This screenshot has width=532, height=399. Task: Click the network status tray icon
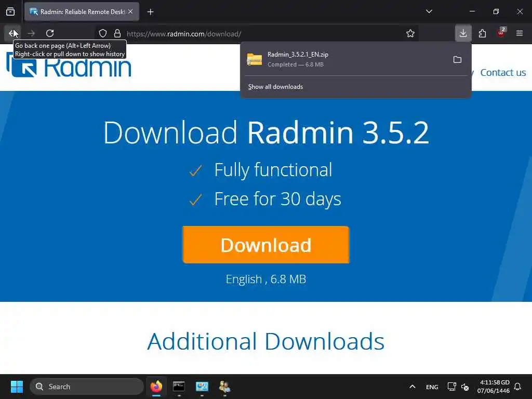pyautogui.click(x=451, y=387)
